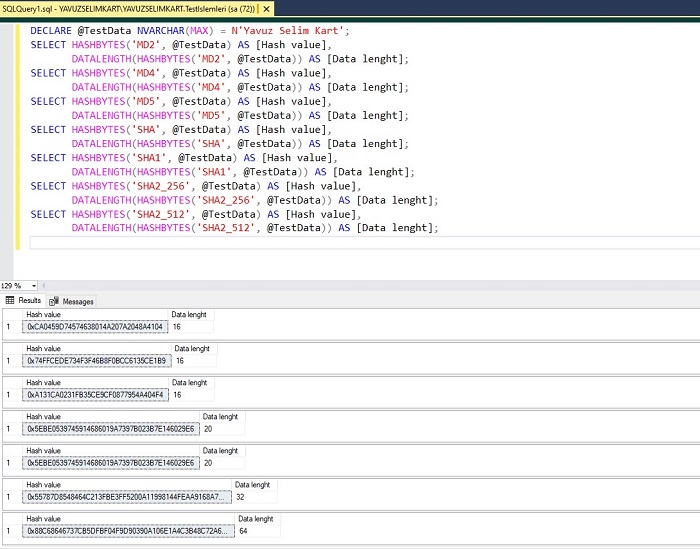Click Hash value header above 0xCA0459D
This screenshot has height=549, width=700.
tap(95, 315)
